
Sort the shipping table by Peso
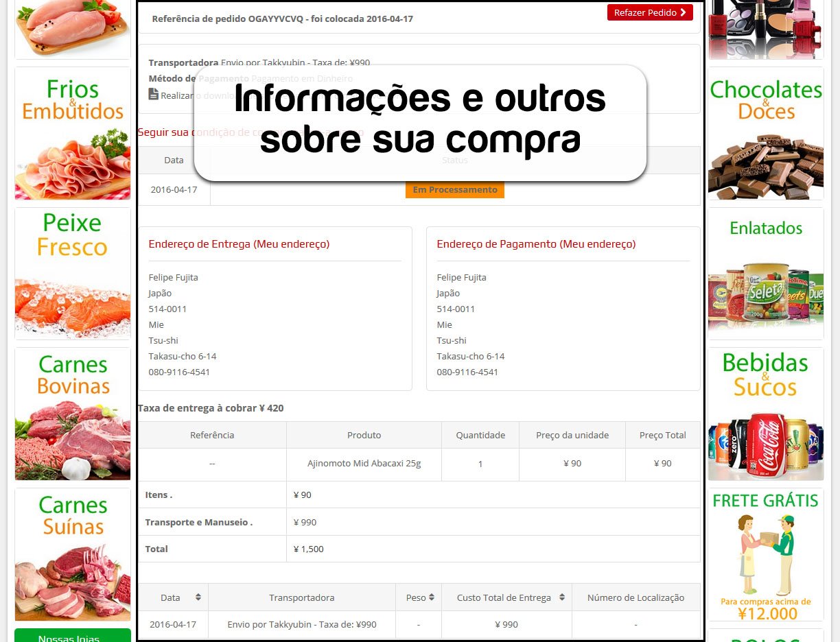pyautogui.click(x=432, y=597)
